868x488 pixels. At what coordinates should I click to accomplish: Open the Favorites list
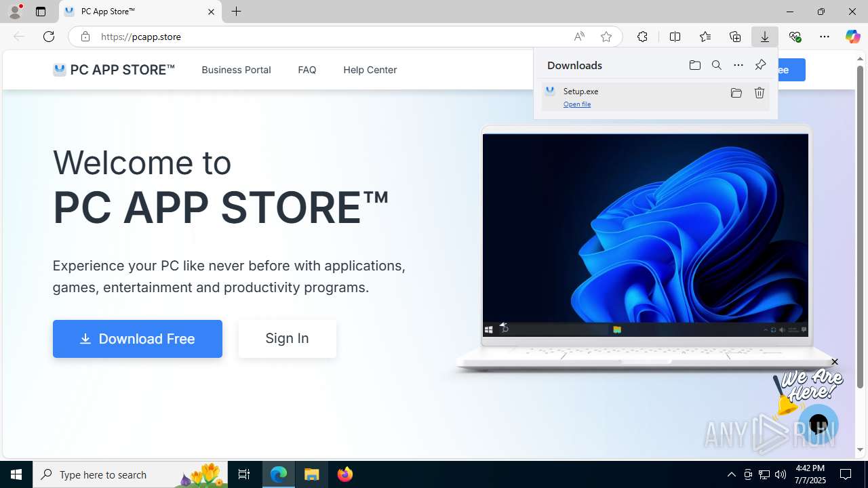[x=705, y=37]
